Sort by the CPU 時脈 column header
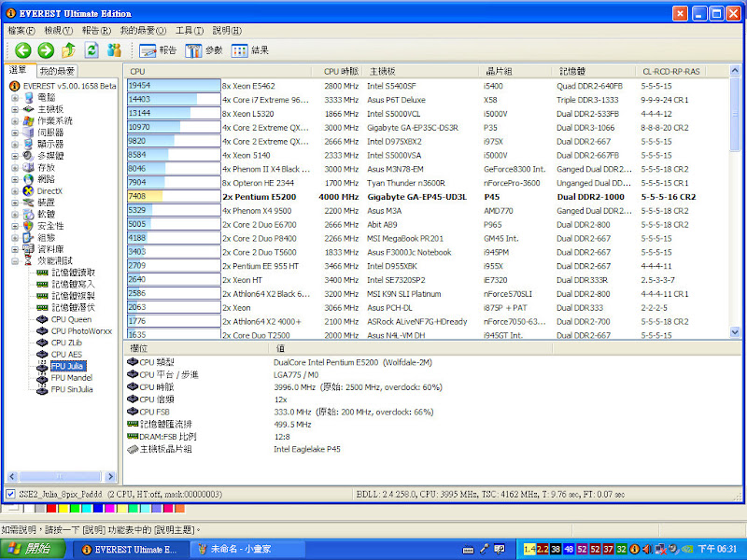This screenshot has width=747, height=560. (x=340, y=71)
